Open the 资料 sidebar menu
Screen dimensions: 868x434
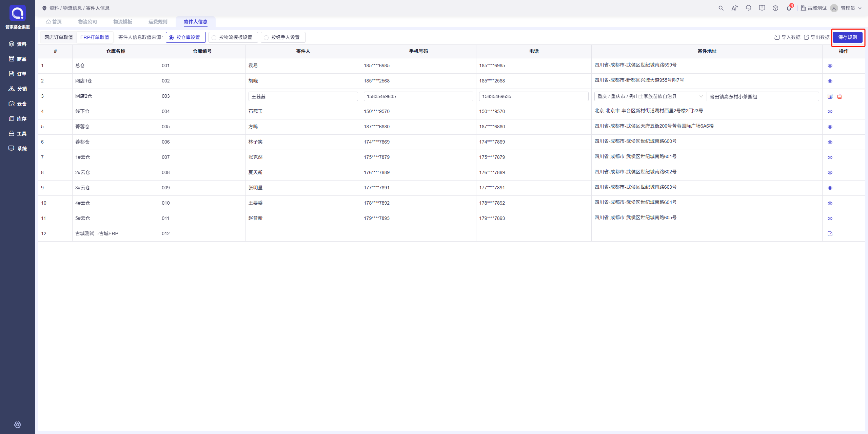[x=18, y=44]
